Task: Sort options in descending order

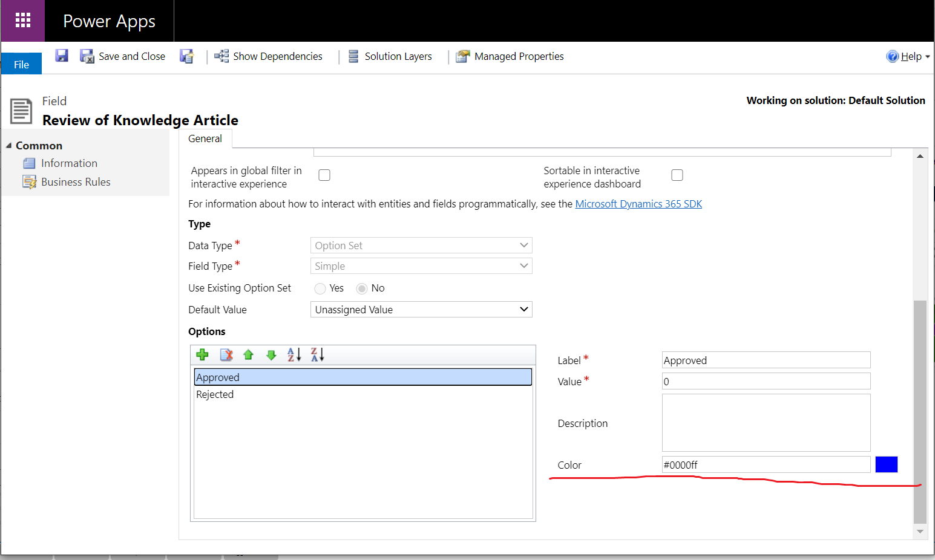Action: [317, 355]
